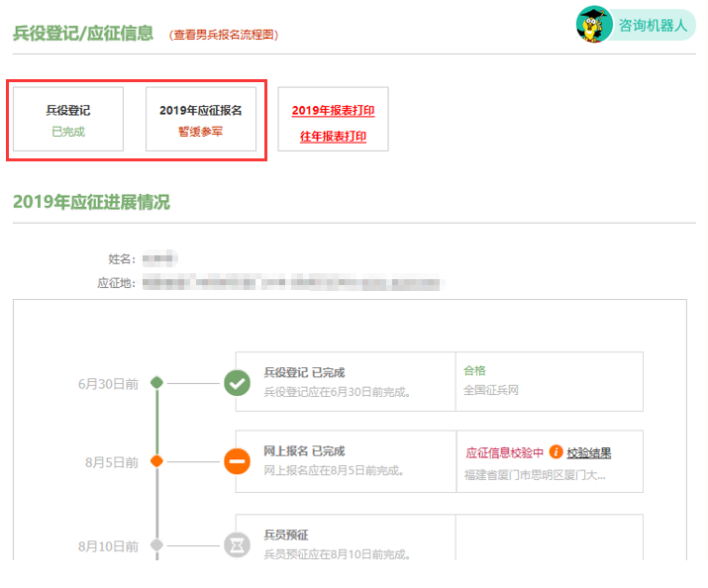Open the 校验结果 link
The height and width of the screenshot is (588, 708).
click(589, 453)
